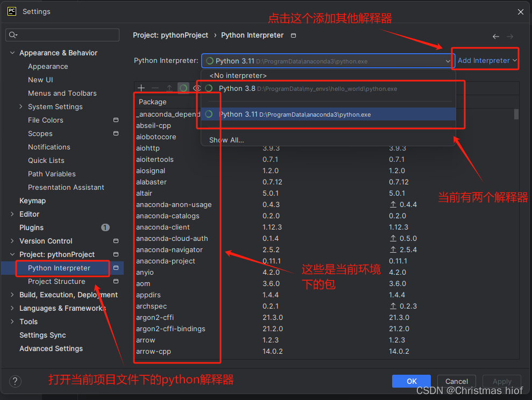
Task: Select Python 3.11 anaconda3 interpreter in list
Action: click(x=328, y=114)
